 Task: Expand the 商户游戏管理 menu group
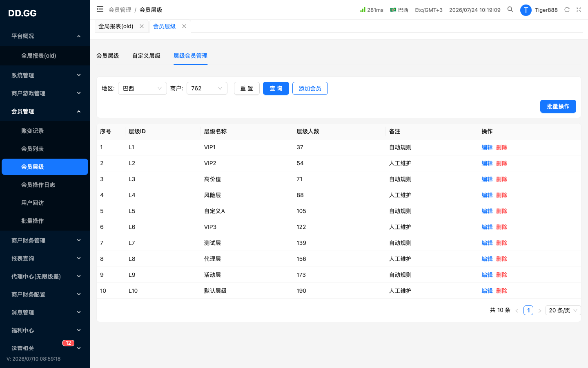[x=45, y=93]
